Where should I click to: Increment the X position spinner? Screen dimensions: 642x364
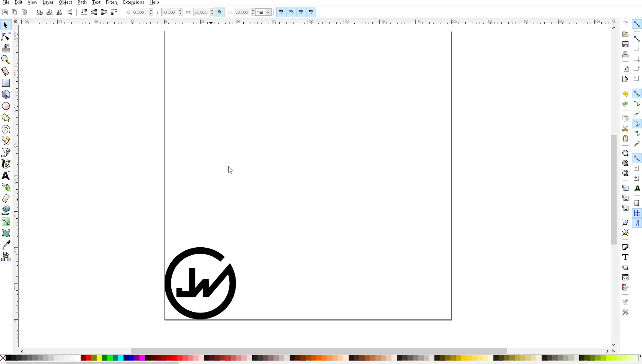coord(151,10)
